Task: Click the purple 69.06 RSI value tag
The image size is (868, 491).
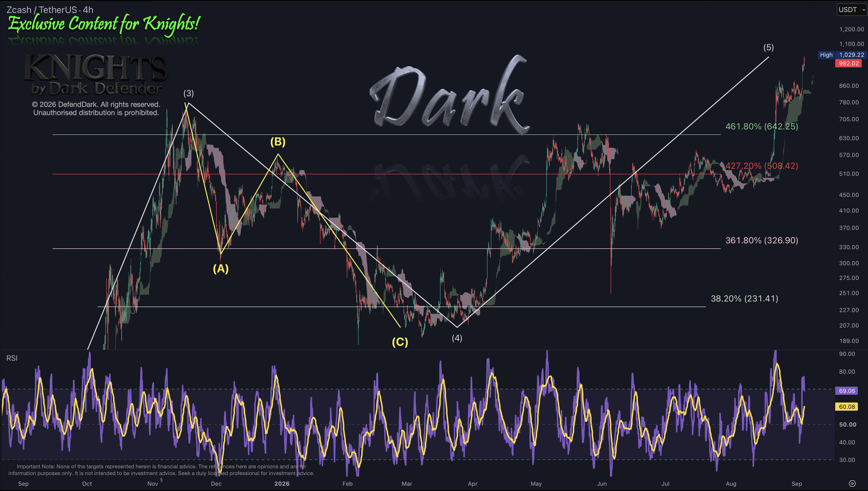Action: (847, 391)
